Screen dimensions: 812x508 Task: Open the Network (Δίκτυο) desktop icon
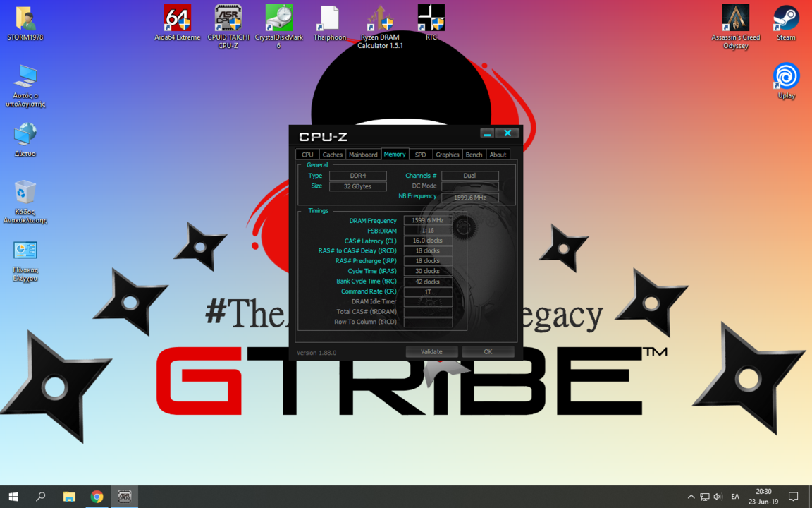[x=25, y=140]
